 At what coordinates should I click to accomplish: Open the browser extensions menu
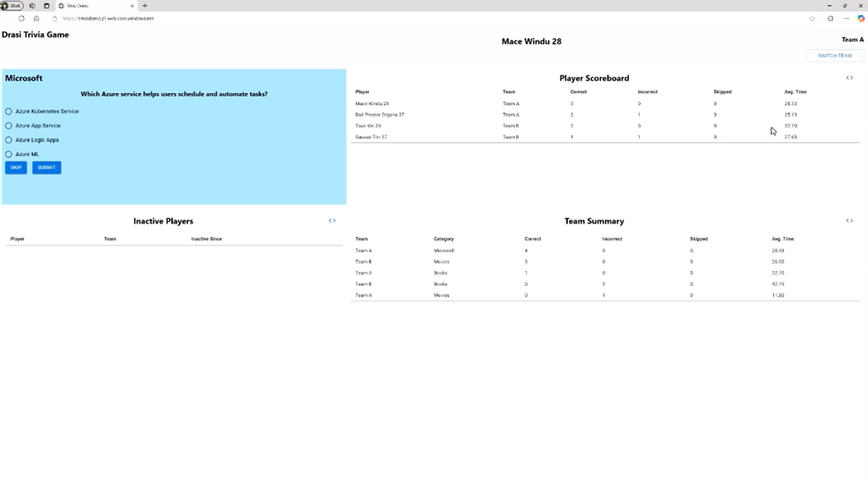(x=831, y=19)
